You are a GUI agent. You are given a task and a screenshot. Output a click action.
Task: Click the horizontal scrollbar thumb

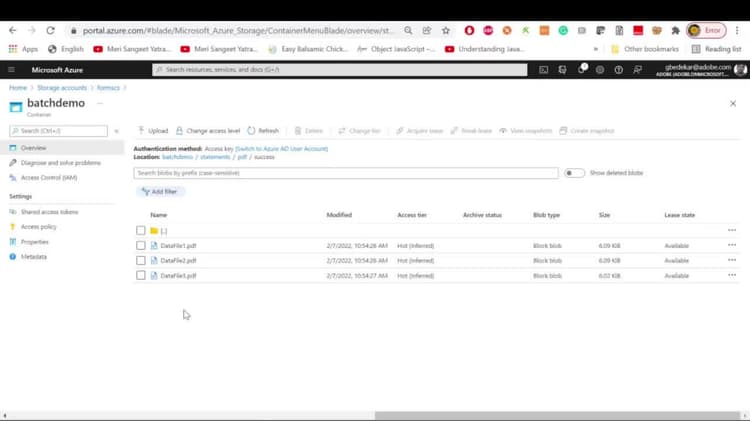point(557,416)
